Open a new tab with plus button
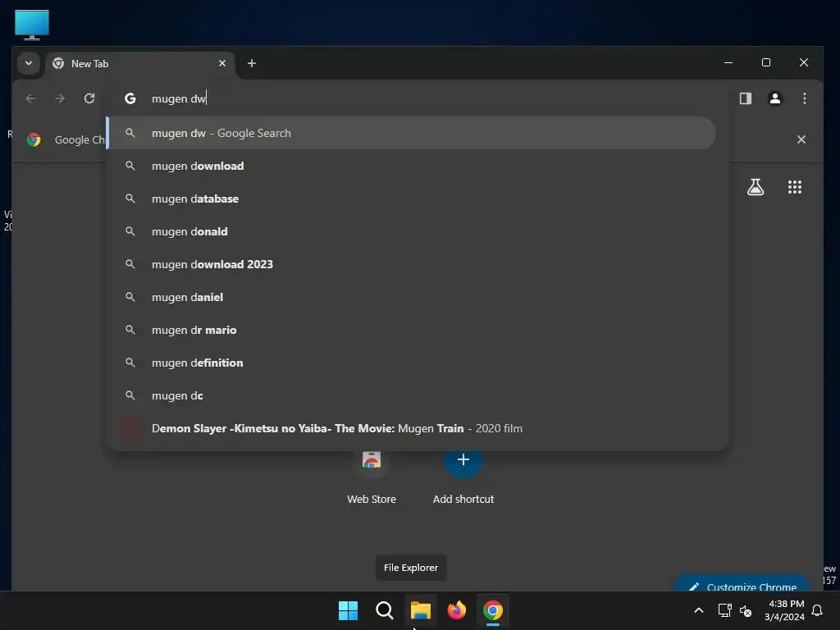This screenshot has width=840, height=630. pos(251,63)
